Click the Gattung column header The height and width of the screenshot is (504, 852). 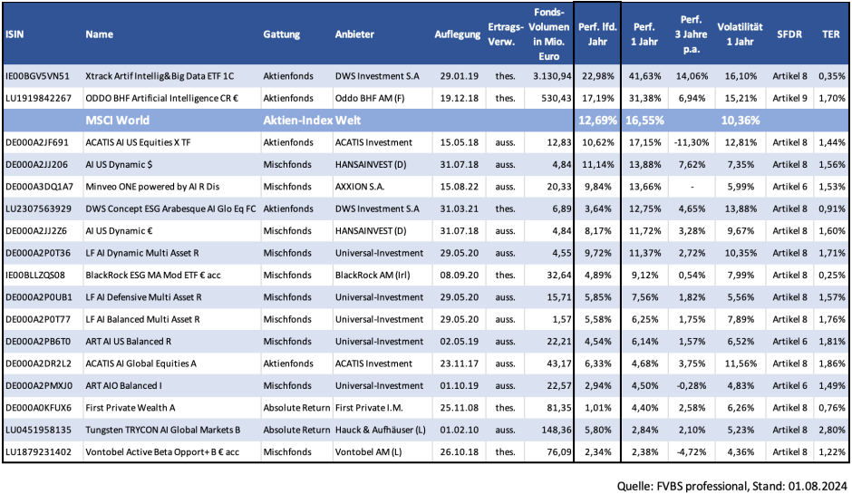pos(281,34)
